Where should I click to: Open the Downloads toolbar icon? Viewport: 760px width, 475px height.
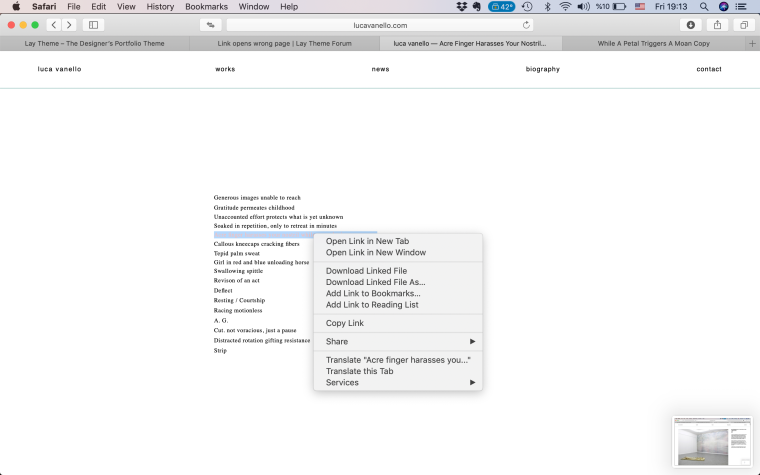[x=690, y=25]
